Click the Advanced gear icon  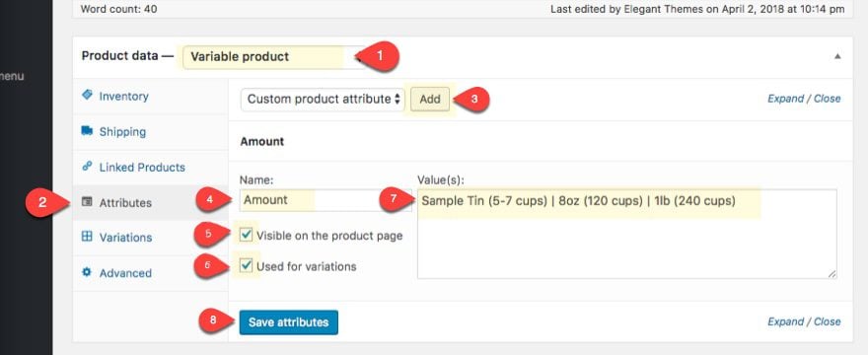coord(87,272)
